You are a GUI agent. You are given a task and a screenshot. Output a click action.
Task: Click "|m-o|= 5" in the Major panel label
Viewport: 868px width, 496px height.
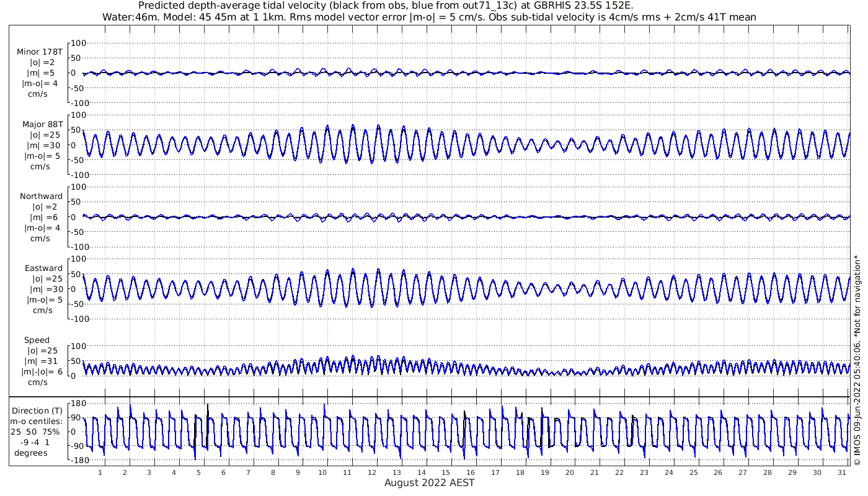click(x=42, y=156)
